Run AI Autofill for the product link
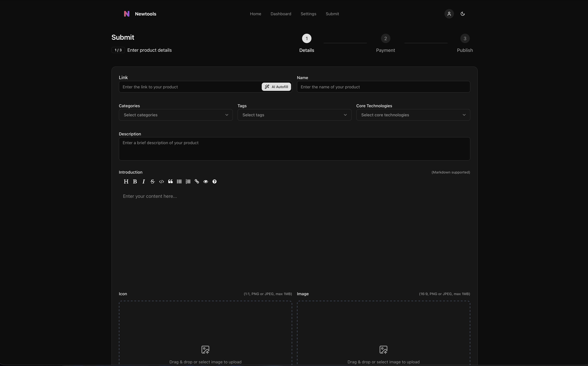Image resolution: width=588 pixels, height=366 pixels. coord(276,87)
